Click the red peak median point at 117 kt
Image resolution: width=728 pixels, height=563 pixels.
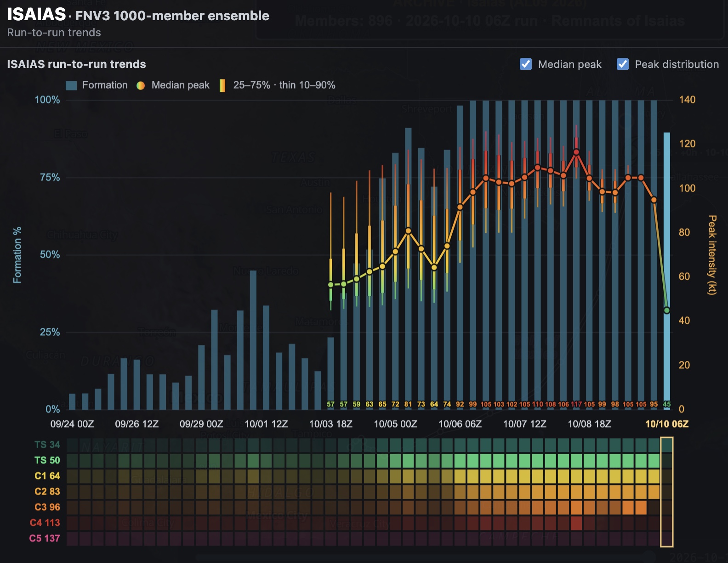click(x=576, y=152)
